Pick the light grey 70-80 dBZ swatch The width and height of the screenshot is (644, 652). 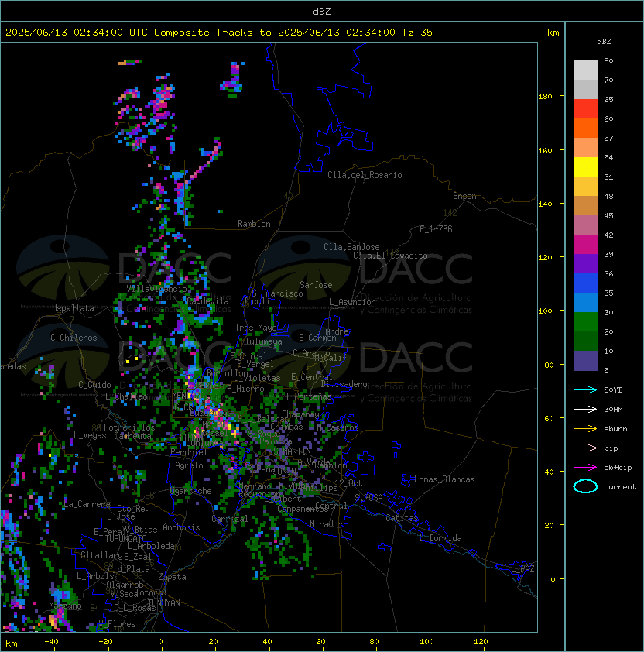click(585, 70)
